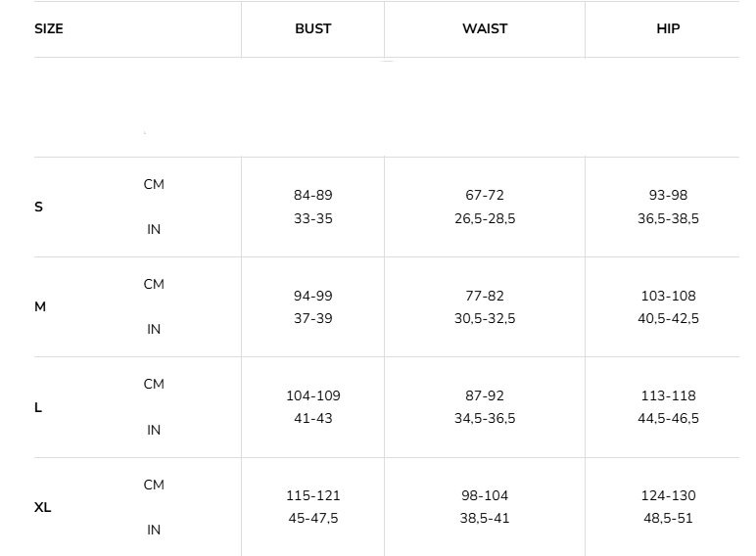
Task: Click the bust value 84-89
Action: click(313, 196)
